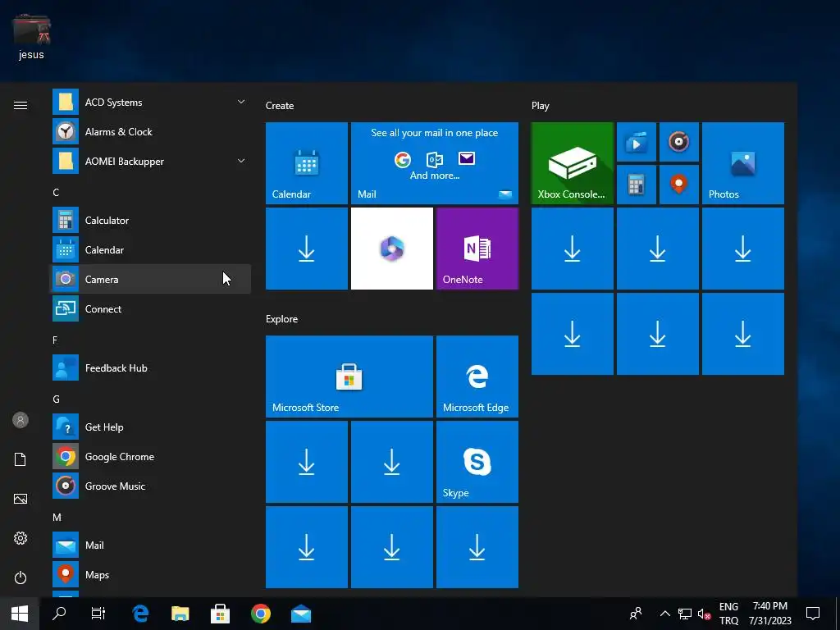The image size is (840, 630).
Task: Open Settings gear in Start sidebar
Action: point(21,538)
